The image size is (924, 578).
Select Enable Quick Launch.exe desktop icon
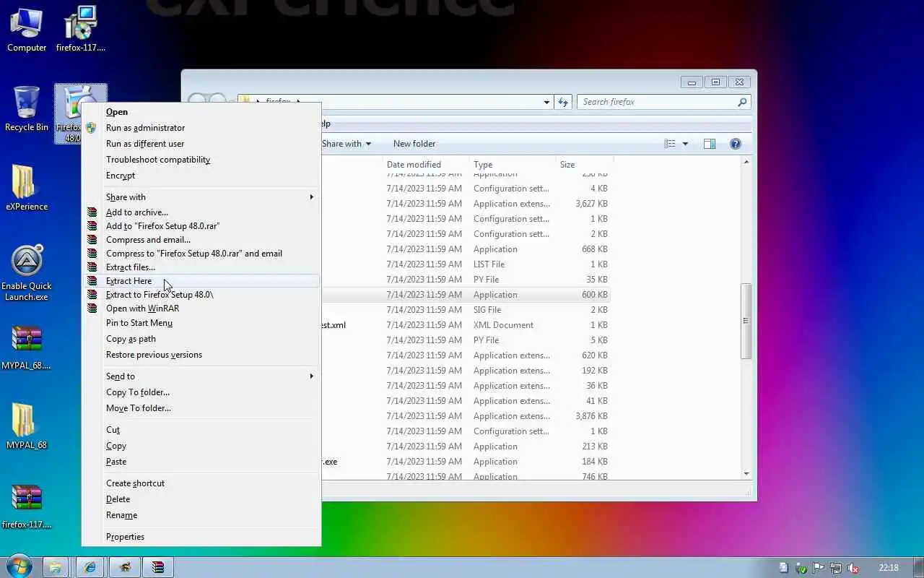[x=27, y=273]
